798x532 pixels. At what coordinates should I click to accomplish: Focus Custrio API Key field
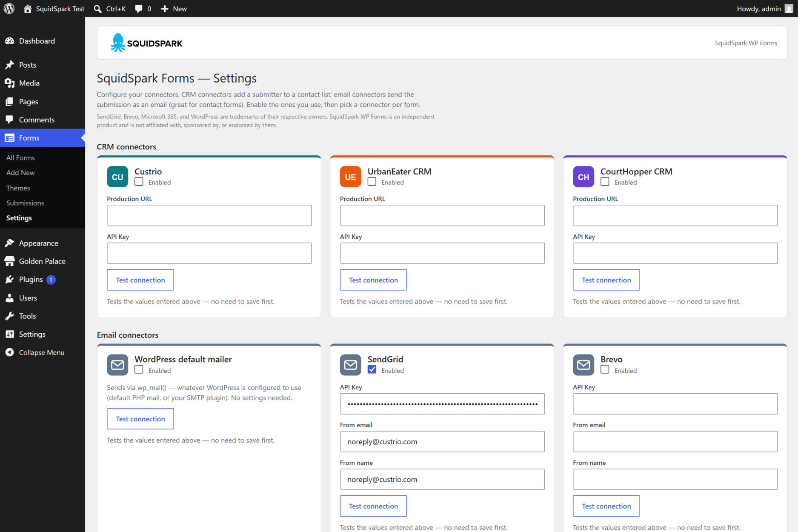(x=209, y=253)
